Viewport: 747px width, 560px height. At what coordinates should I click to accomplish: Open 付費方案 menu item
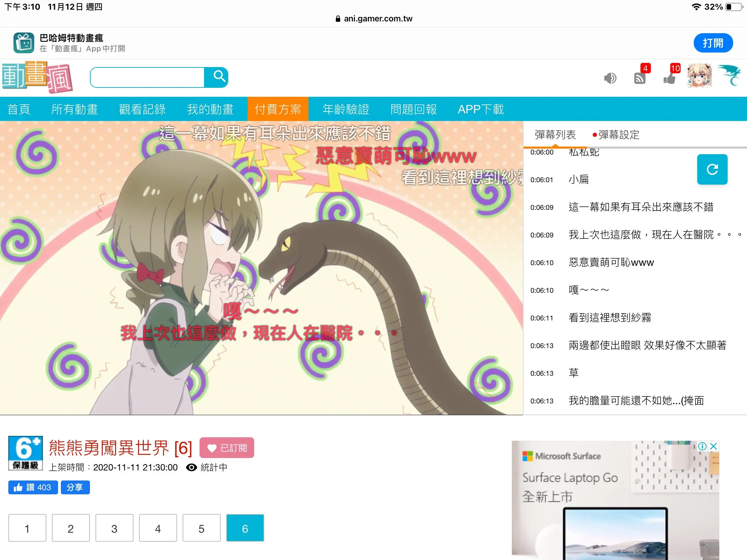click(x=278, y=109)
